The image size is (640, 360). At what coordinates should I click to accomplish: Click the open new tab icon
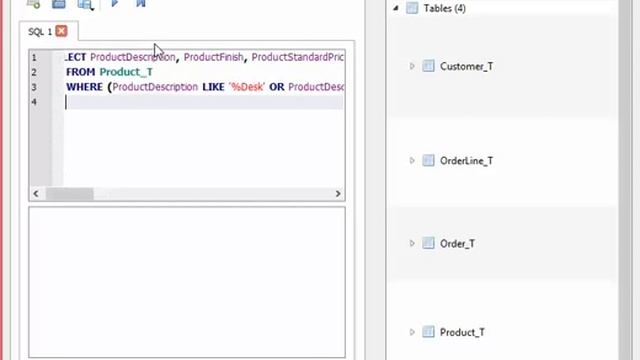[33, 4]
